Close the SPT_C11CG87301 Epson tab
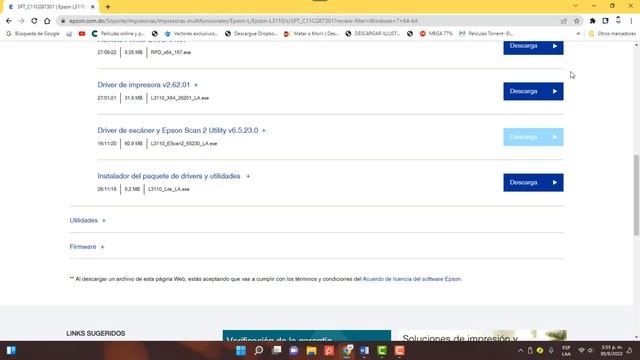Viewport: 640px width, 360px height. pyautogui.click(x=93, y=7)
